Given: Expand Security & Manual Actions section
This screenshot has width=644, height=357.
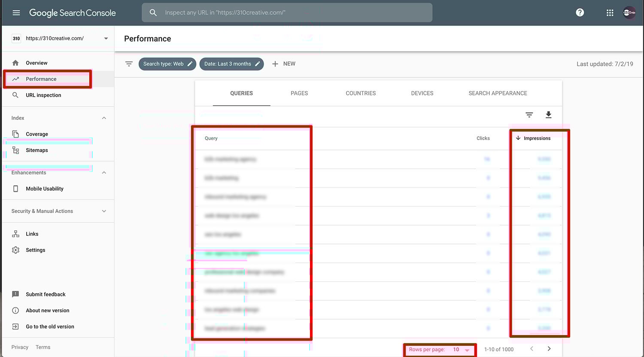Looking at the screenshot, I should (104, 211).
